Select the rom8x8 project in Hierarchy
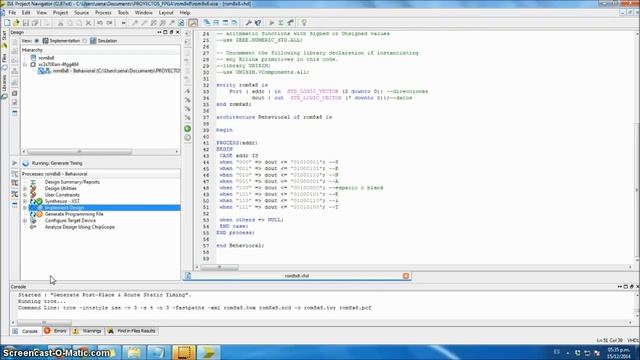Image resolution: width=640 pixels, height=360 pixels. point(46,58)
